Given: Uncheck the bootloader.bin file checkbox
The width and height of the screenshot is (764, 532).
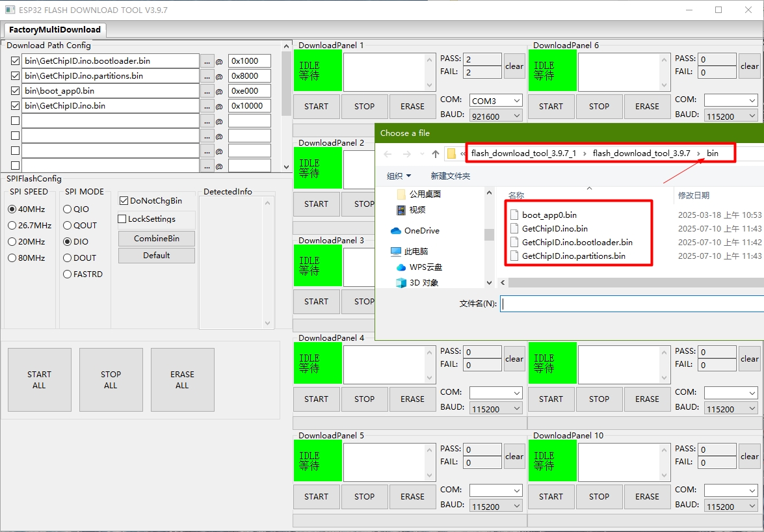Looking at the screenshot, I should (15, 61).
